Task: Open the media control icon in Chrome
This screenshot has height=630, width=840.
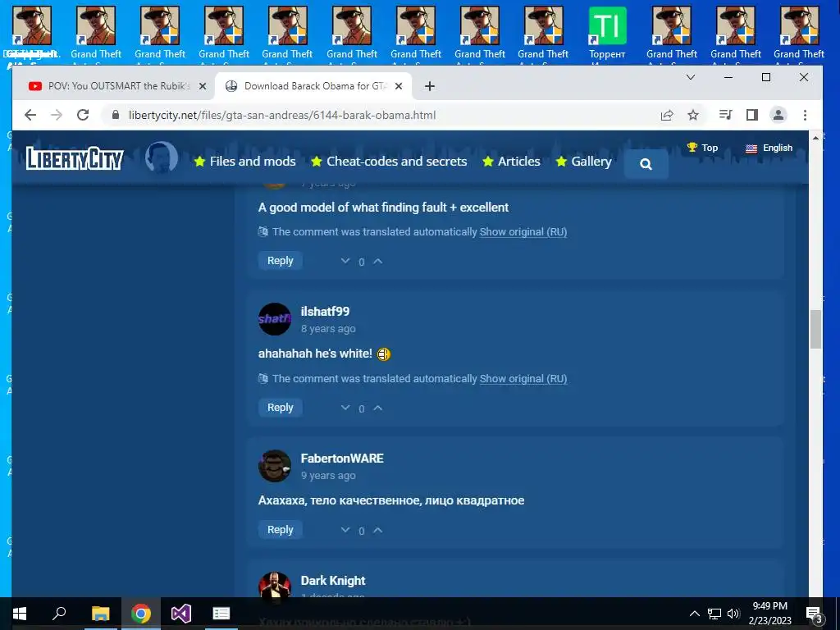Action: click(725, 115)
